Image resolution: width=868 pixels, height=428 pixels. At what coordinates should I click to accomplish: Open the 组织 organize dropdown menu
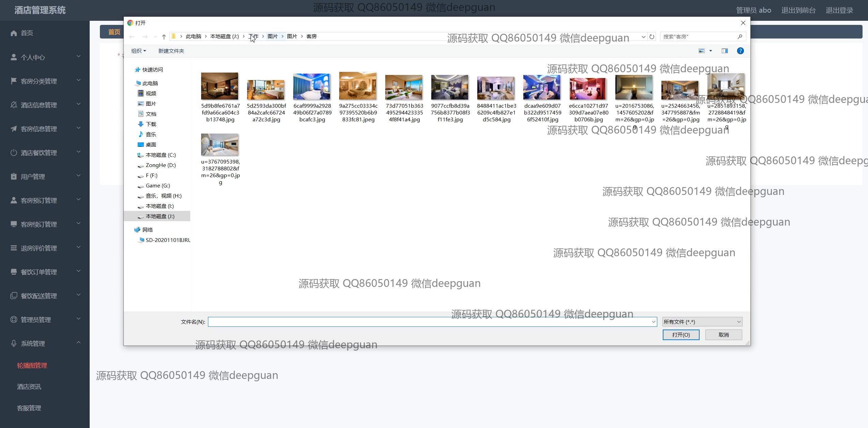(x=138, y=51)
